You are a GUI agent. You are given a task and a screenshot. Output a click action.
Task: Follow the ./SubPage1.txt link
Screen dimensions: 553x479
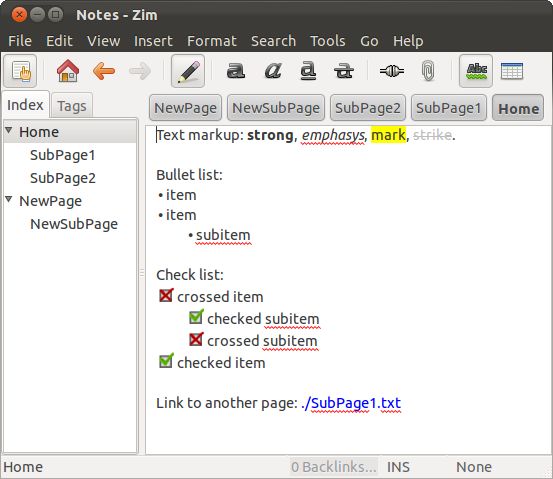point(351,403)
